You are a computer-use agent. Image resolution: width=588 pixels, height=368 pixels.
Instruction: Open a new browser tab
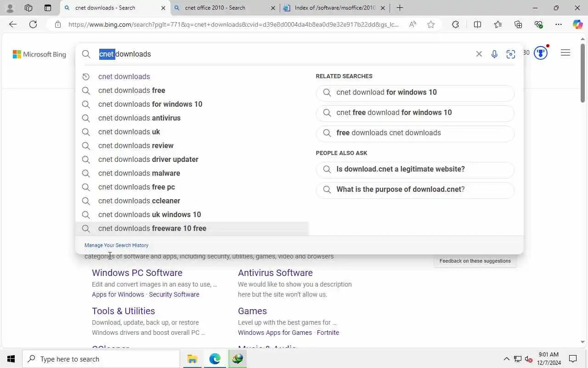(400, 8)
